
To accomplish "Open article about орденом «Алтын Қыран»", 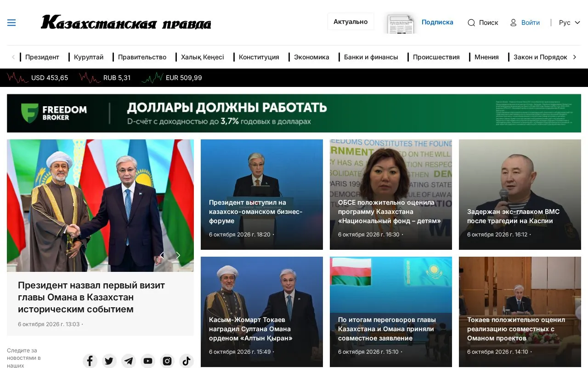I will tap(262, 312).
